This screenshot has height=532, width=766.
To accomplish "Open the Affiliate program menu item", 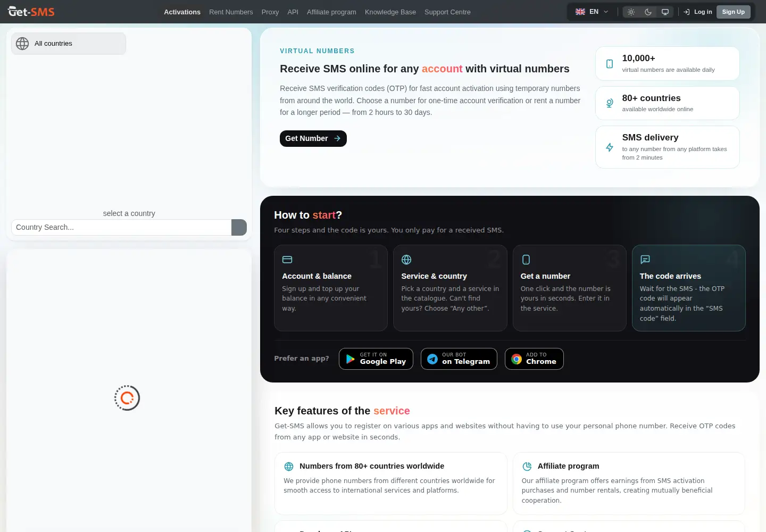I will pyautogui.click(x=331, y=12).
